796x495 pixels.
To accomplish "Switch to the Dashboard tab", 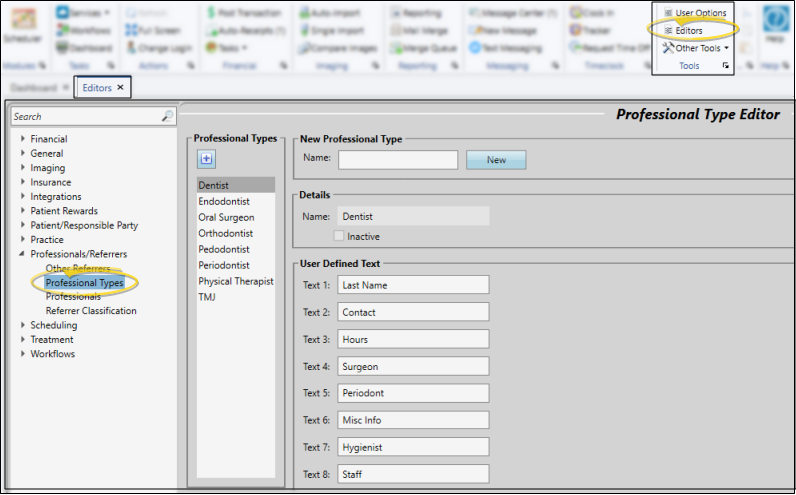I will click(x=33, y=88).
